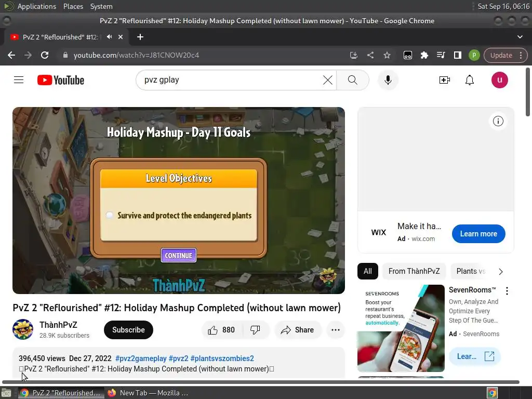Viewport: 532px width, 399px height.
Task: Clear the search query with the X
Action: 327,80
